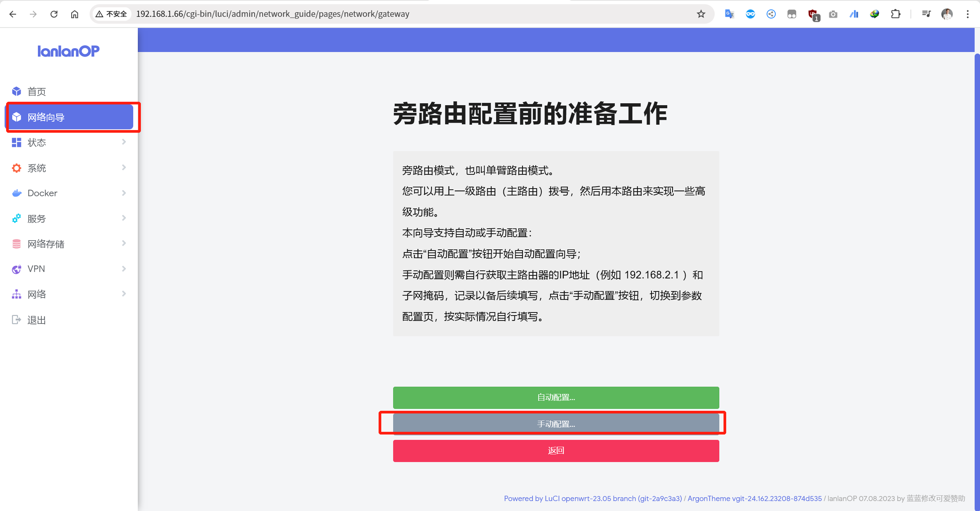
Task: Click the red 返回 button
Action: 556,451
